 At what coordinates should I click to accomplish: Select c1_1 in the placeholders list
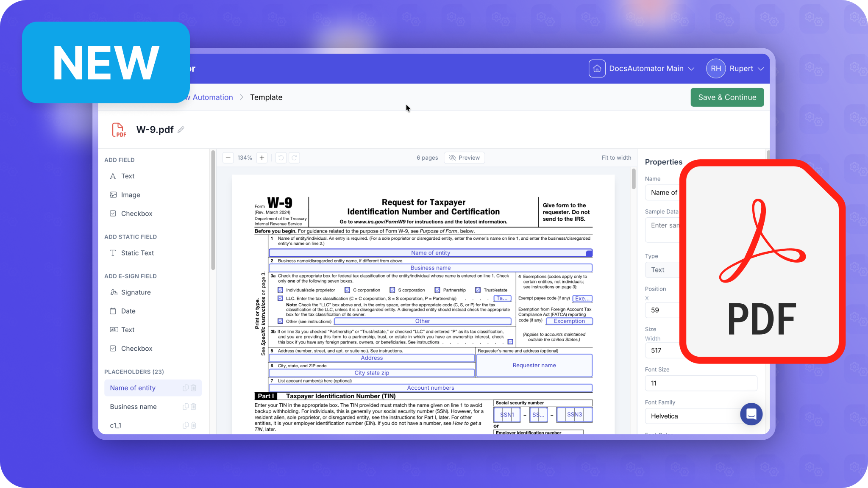point(153,425)
